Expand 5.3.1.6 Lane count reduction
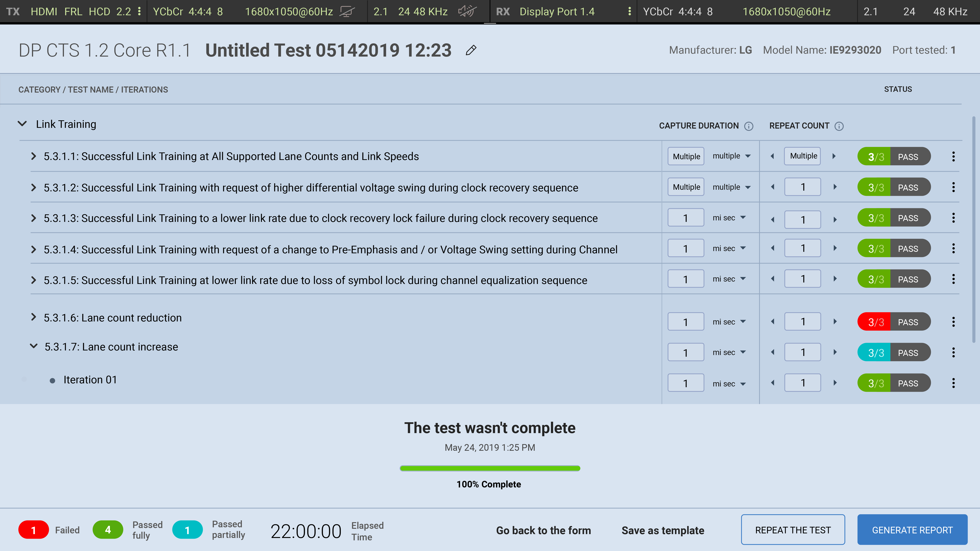Viewport: 980px width, 551px height. click(33, 317)
